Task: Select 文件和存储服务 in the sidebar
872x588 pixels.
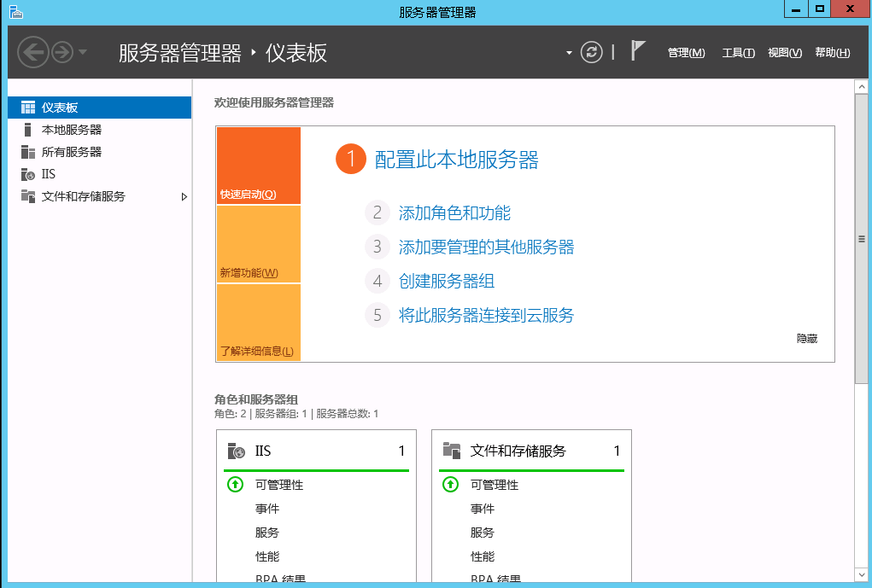Action: coord(100,196)
